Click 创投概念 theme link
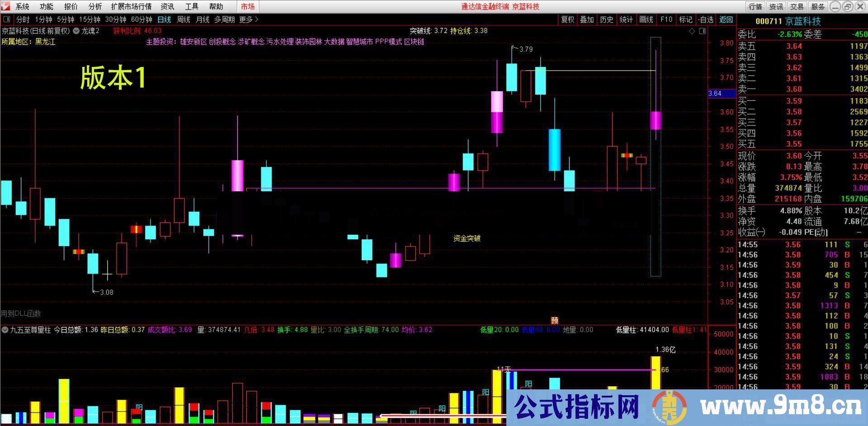Image resolution: width=868 pixels, height=426 pixels. click(222, 42)
